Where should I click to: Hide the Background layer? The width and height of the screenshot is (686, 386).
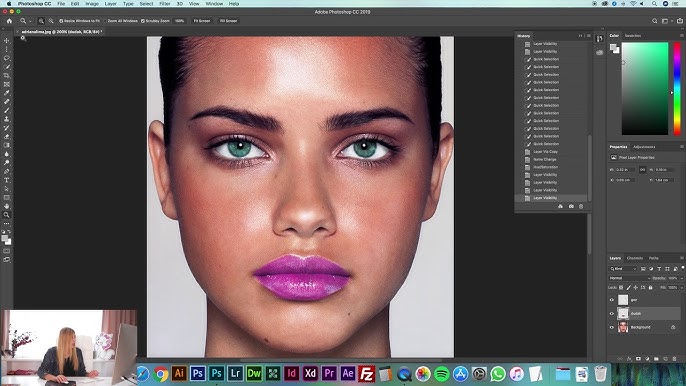[x=612, y=327]
